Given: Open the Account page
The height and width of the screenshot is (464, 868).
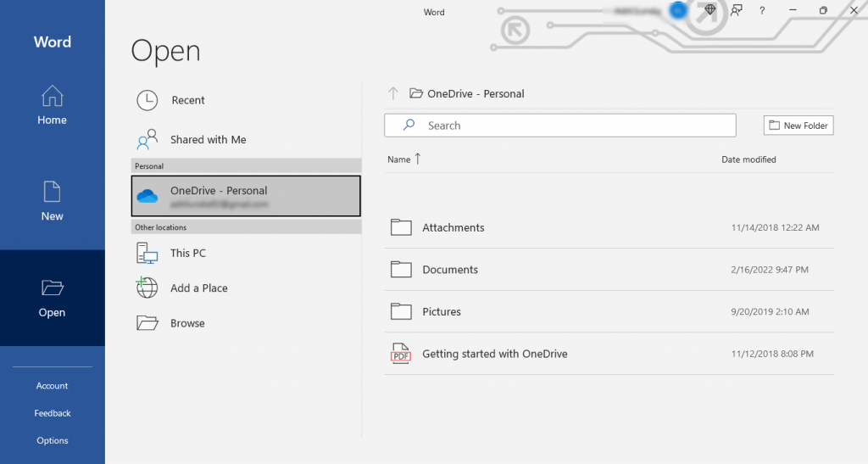Looking at the screenshot, I should (x=52, y=386).
